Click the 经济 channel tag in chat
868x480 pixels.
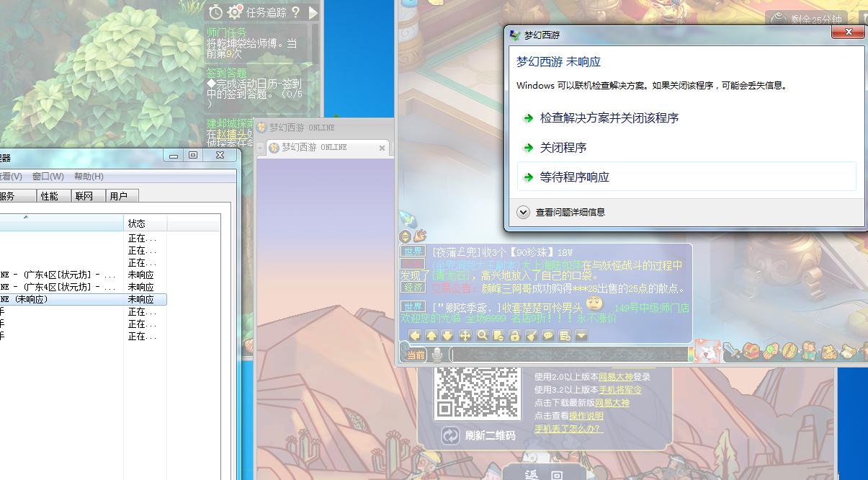[x=413, y=287]
